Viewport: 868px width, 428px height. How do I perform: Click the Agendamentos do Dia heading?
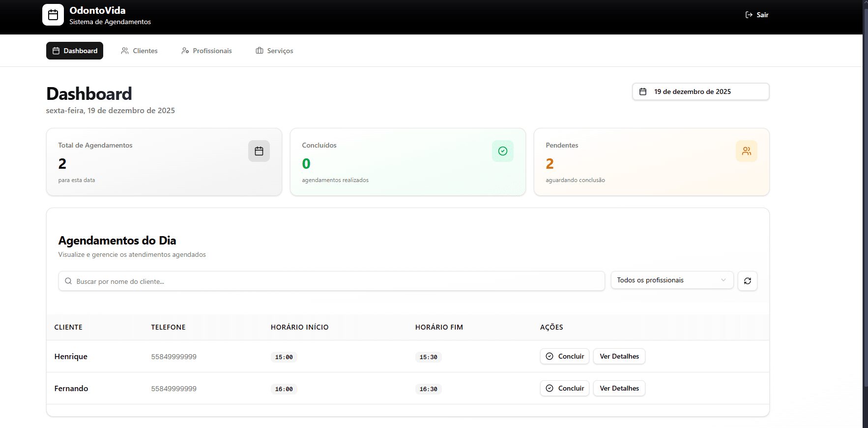point(117,241)
